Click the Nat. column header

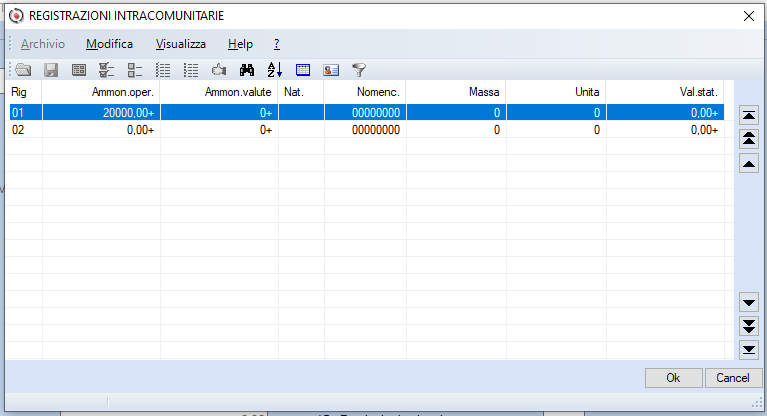click(301, 92)
